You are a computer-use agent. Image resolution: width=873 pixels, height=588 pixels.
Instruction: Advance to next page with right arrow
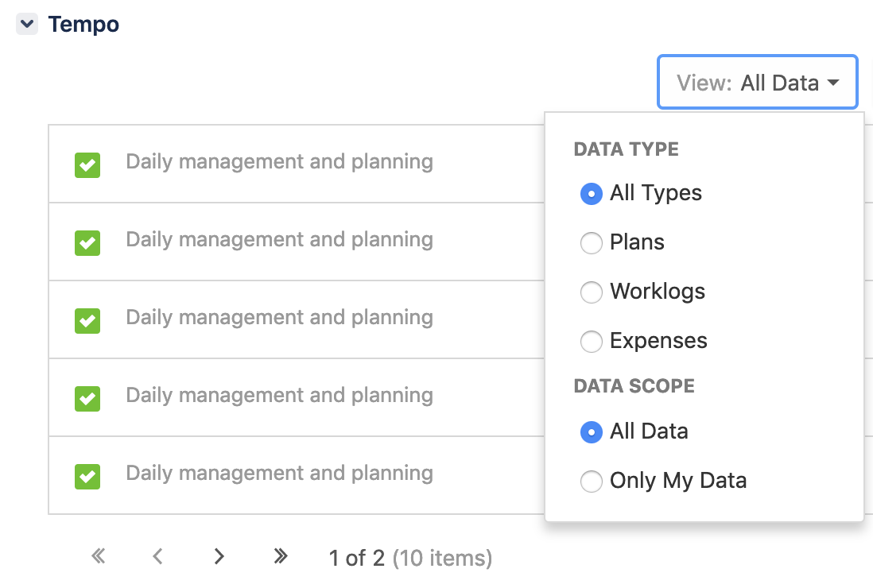point(219,557)
